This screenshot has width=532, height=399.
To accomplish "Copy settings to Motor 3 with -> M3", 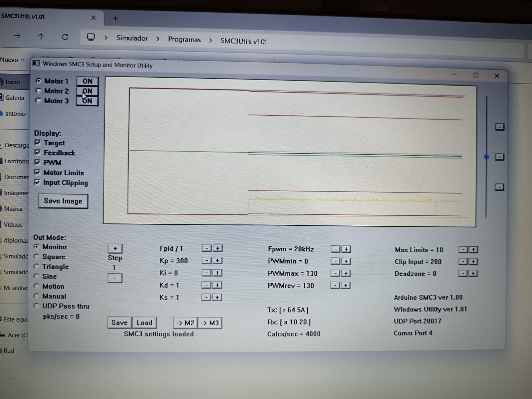I will [x=210, y=323].
